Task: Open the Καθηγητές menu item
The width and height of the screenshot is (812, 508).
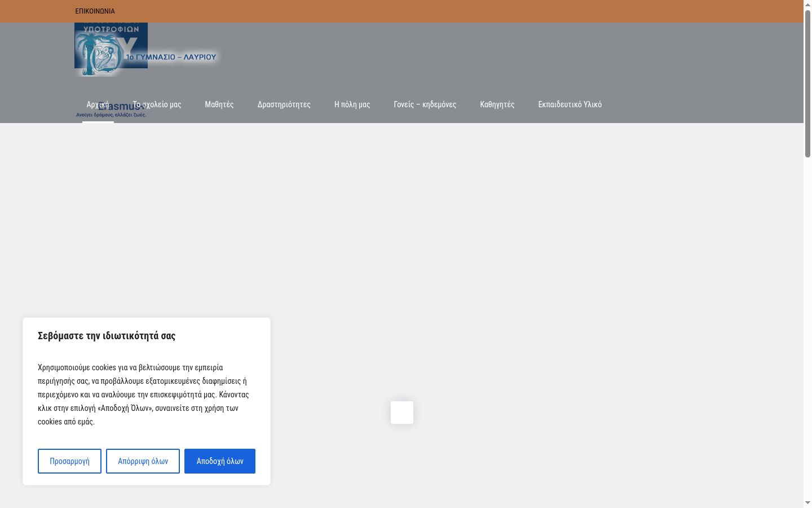Action: click(x=497, y=104)
